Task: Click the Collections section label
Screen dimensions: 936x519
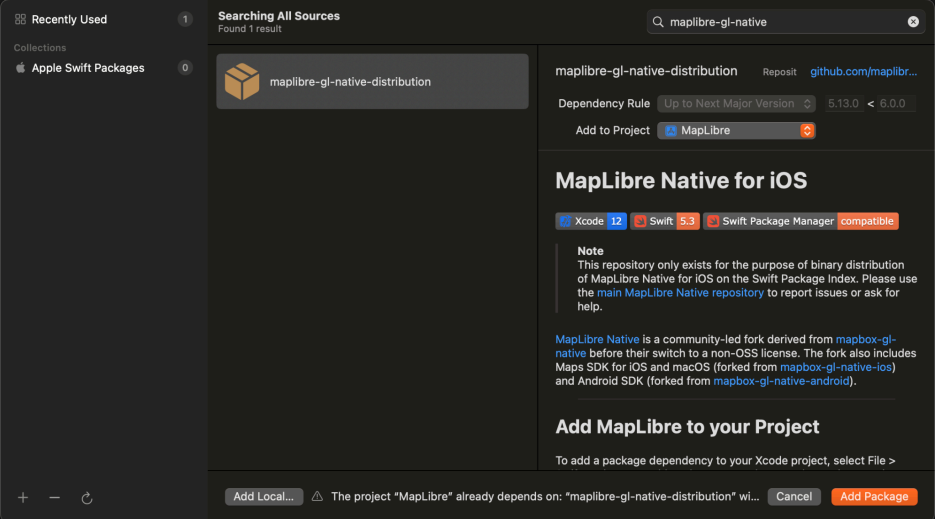Action: 40,48
